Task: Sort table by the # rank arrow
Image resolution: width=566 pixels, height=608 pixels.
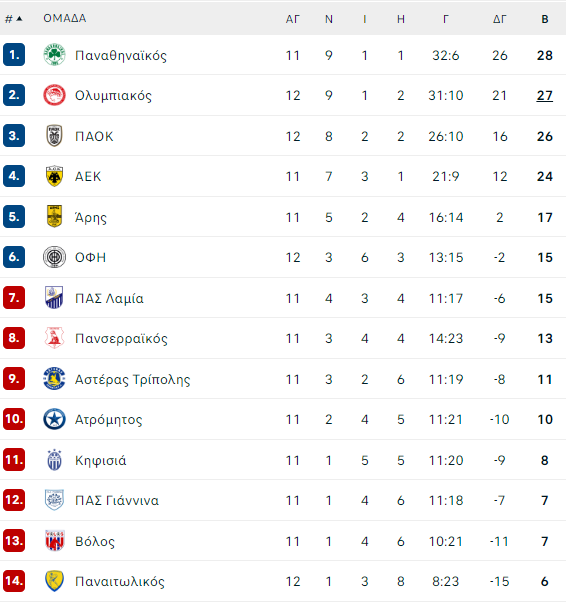Action: [14, 19]
